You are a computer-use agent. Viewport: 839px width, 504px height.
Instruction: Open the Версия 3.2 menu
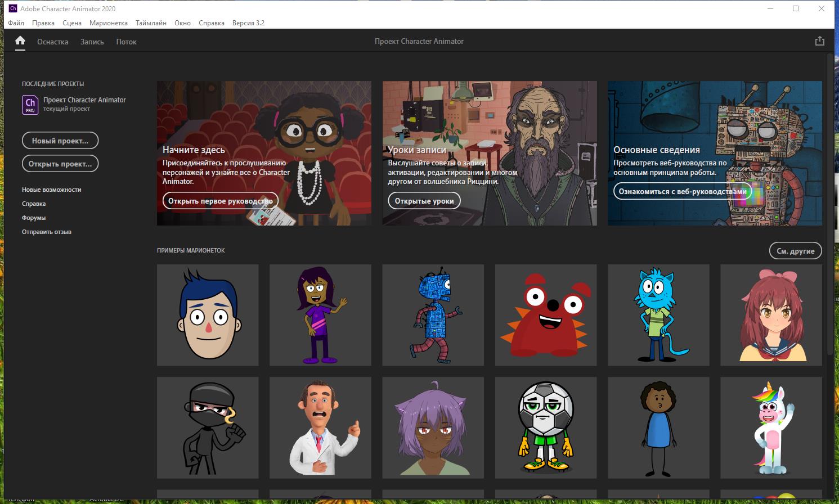pos(248,23)
